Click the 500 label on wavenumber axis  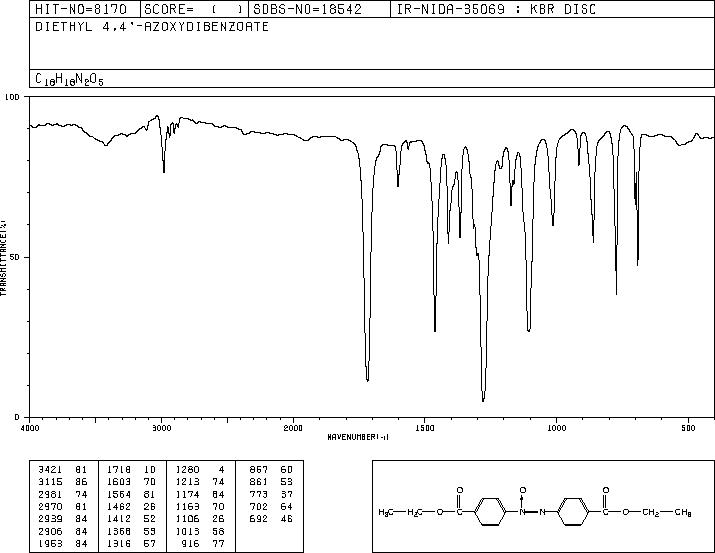click(x=689, y=428)
